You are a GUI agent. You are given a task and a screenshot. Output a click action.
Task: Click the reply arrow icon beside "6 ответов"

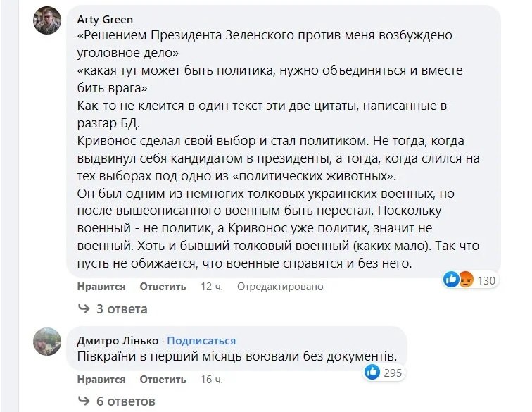[x=84, y=401]
